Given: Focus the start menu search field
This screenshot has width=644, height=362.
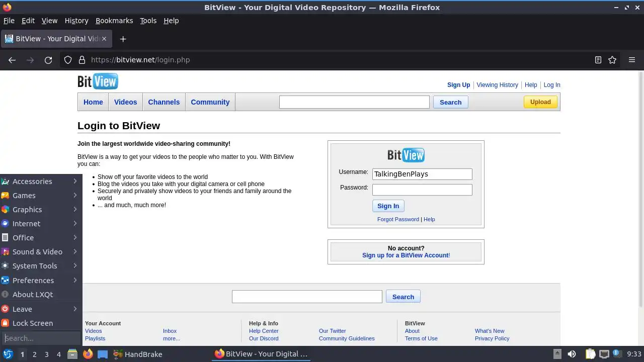Looking at the screenshot, I should point(41,338).
